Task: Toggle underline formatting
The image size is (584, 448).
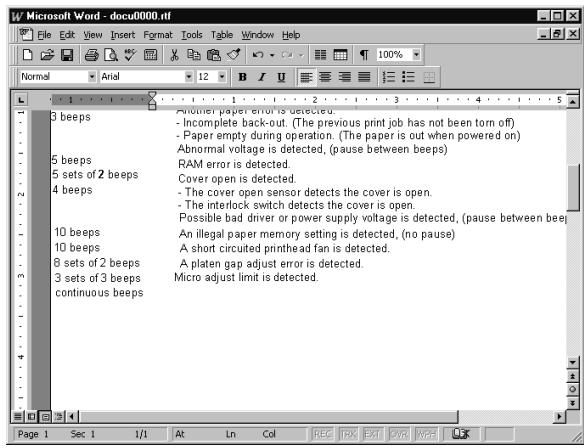Action: (281, 77)
